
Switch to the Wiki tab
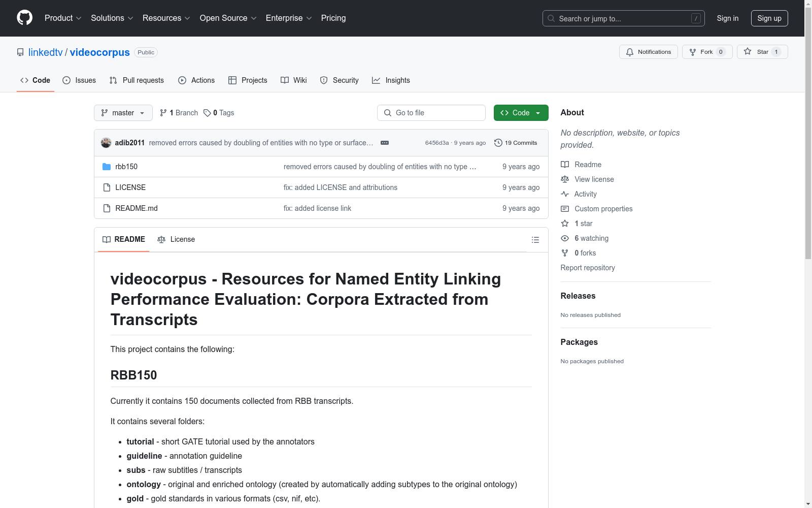(x=294, y=80)
